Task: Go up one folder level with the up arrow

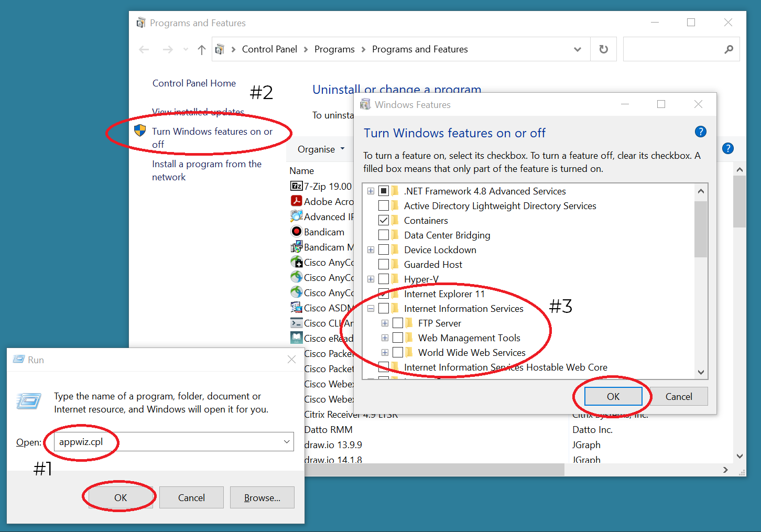Action: click(201, 49)
